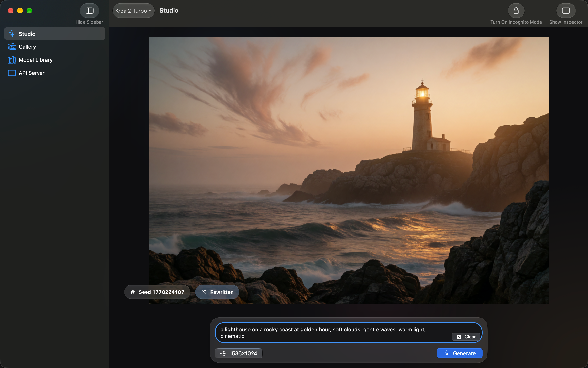588x368 pixels.
Task: Click the sliders icon beside 1536×1024
Action: point(223,354)
